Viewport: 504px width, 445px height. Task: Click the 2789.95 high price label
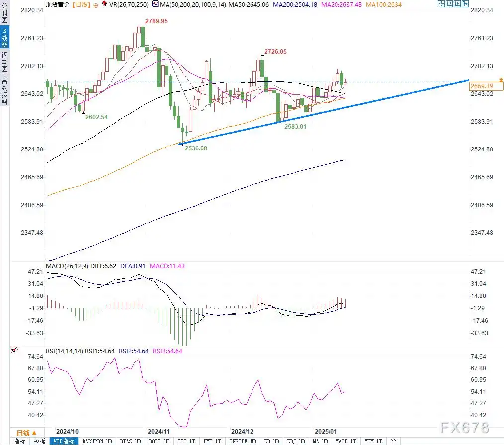(x=156, y=21)
